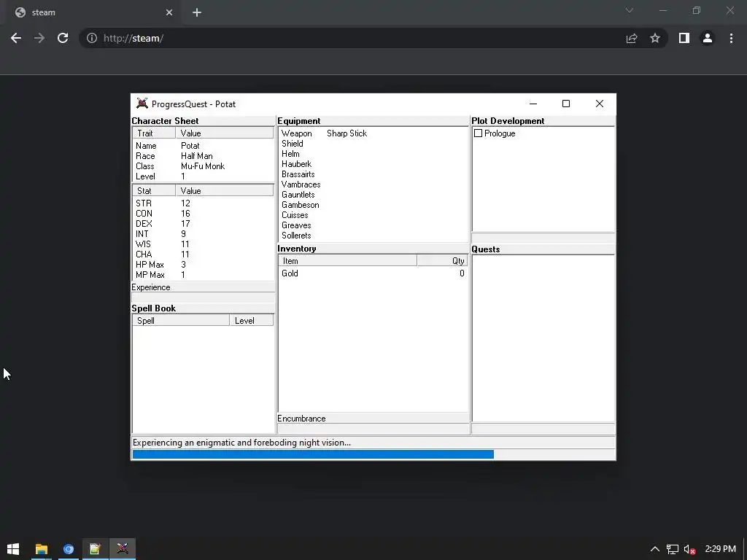Viewport: 747px width, 560px height.
Task: Open the Chromium browser taskbar icon
Action: [x=68, y=549]
